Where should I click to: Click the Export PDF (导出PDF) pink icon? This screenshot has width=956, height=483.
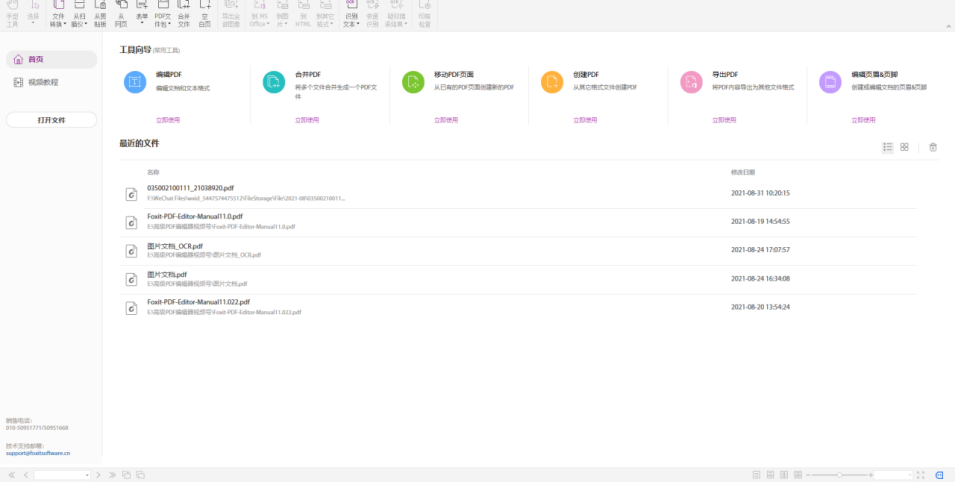point(691,82)
